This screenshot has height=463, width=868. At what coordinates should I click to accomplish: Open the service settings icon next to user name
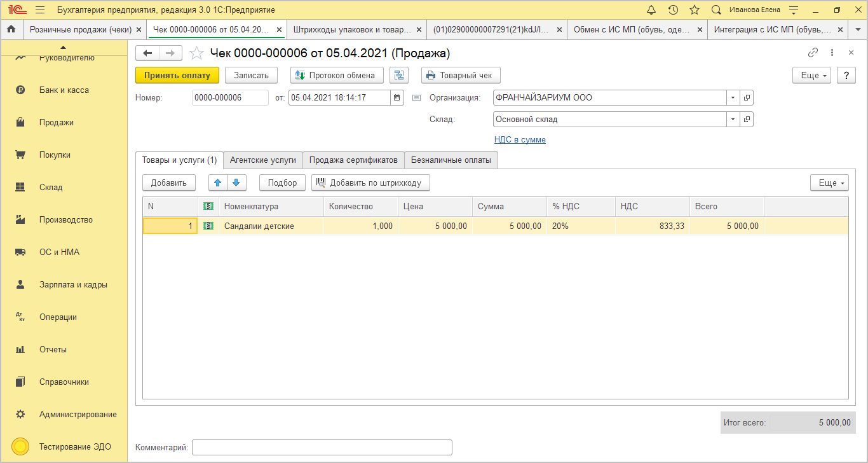[793, 10]
